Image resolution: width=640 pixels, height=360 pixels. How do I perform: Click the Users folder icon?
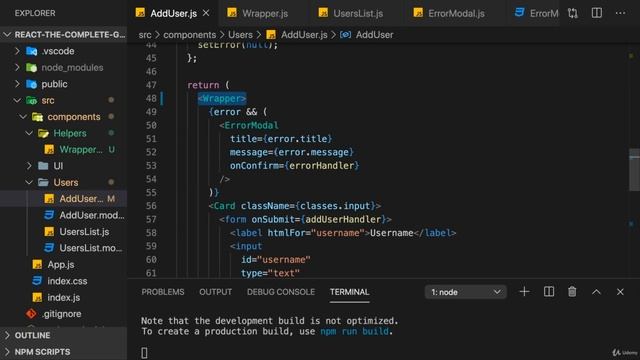[x=43, y=182]
